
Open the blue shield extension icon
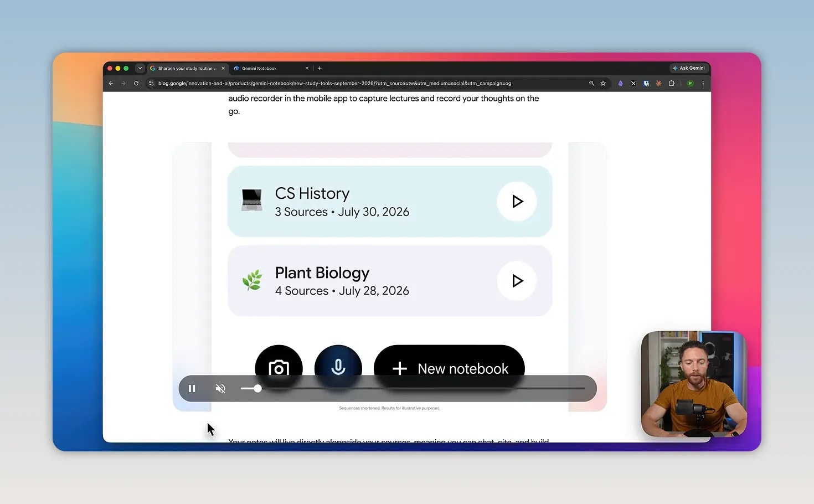coord(646,84)
